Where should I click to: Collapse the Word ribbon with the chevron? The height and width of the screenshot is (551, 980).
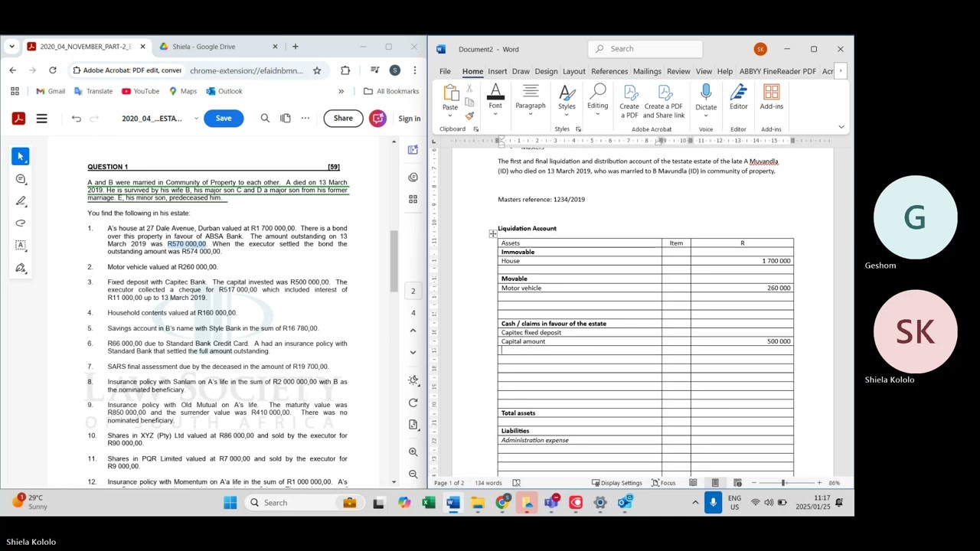[841, 127]
